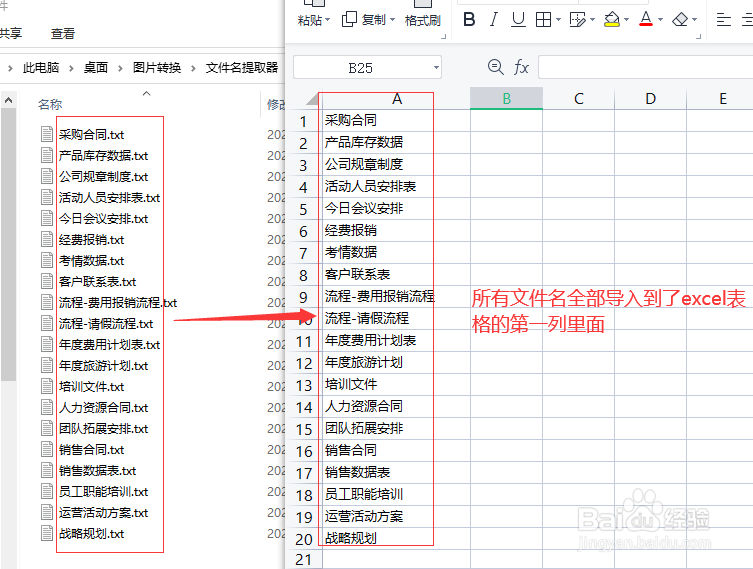Viewport: 753px width, 569px height.
Task: Open the font color dropdown arrow
Action: [660, 20]
